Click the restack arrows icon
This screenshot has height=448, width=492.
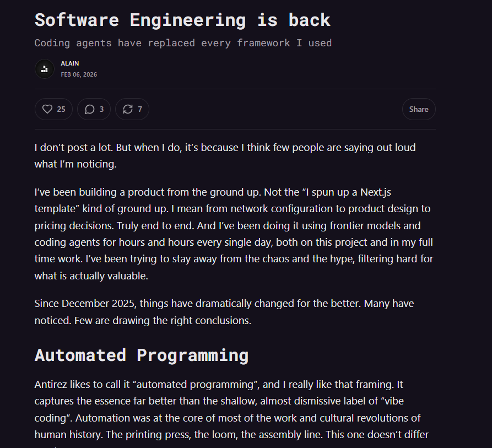click(128, 109)
